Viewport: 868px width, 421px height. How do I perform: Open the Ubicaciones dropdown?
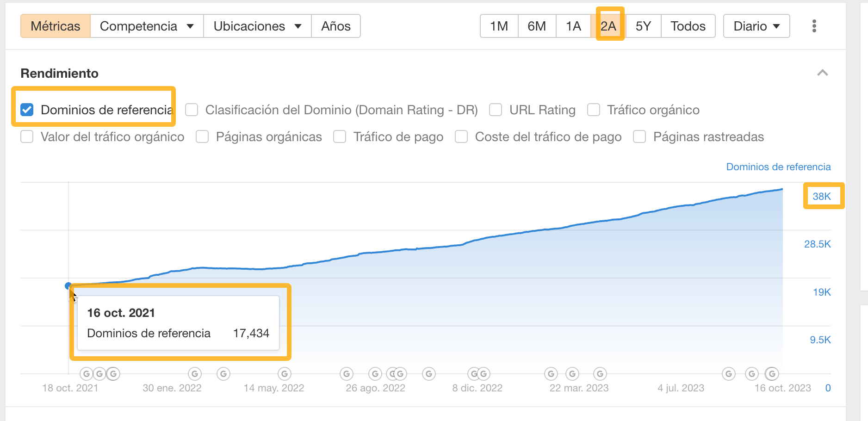tap(256, 26)
